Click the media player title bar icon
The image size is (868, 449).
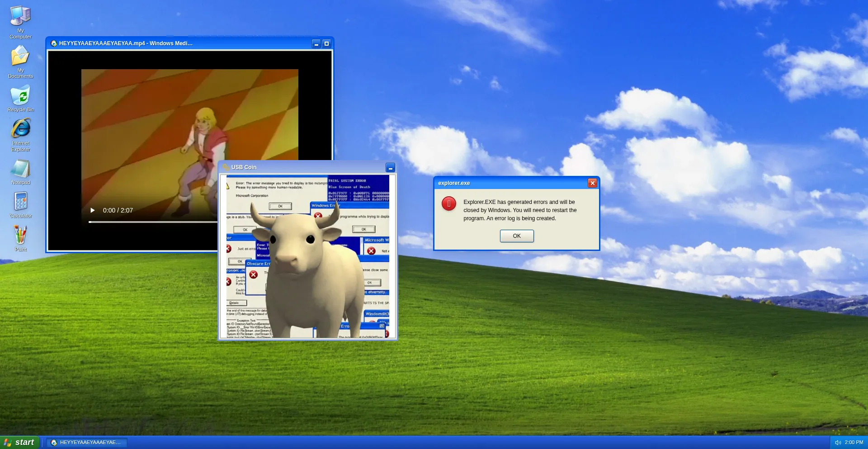pyautogui.click(x=54, y=43)
